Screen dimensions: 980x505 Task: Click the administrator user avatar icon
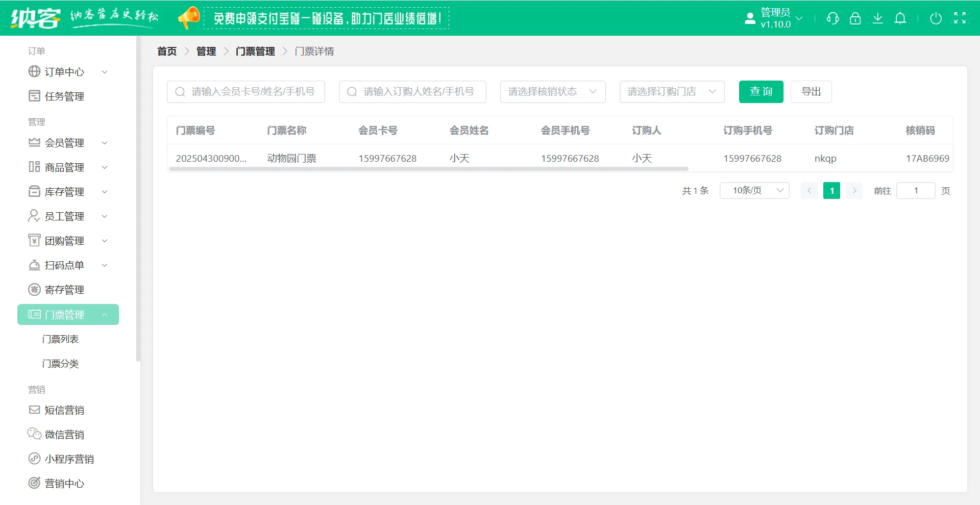[750, 18]
